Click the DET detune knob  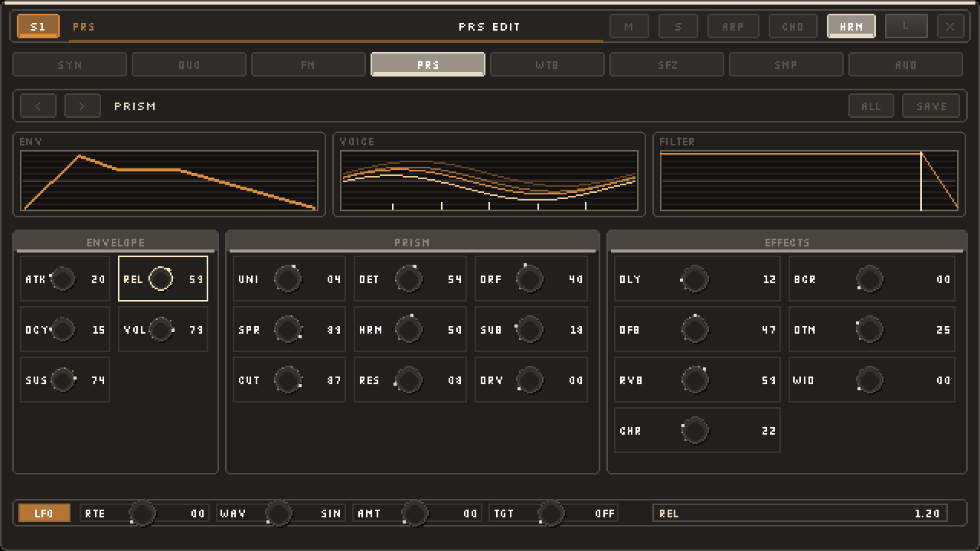[x=409, y=279]
